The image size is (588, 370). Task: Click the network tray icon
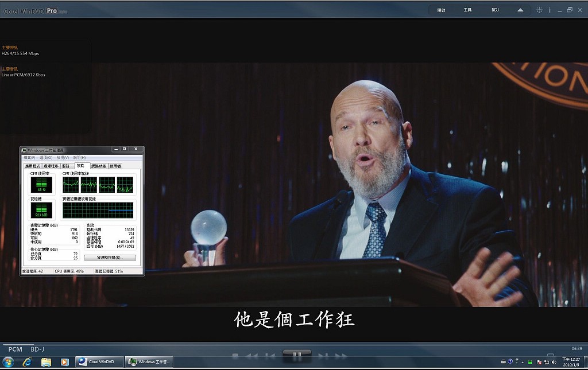pyautogui.click(x=547, y=362)
